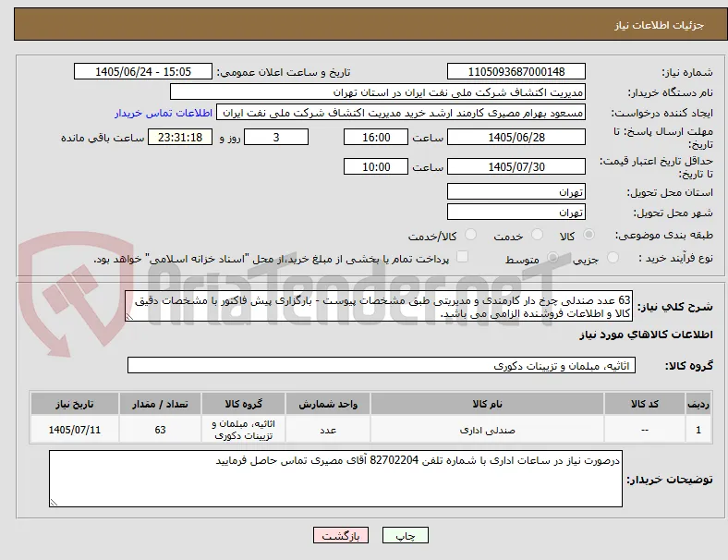Click the announcement date field 1405/06/24 - 15:05
This screenshot has width=728, height=560.
tap(143, 71)
